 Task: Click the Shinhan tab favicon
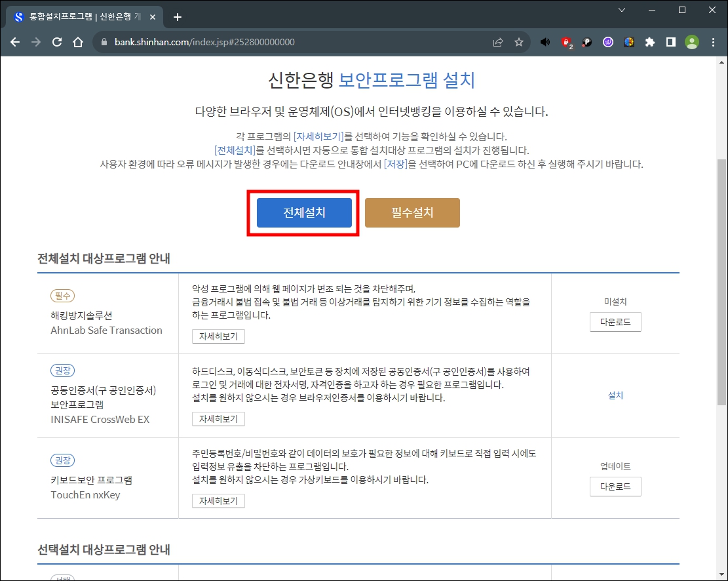click(x=18, y=17)
